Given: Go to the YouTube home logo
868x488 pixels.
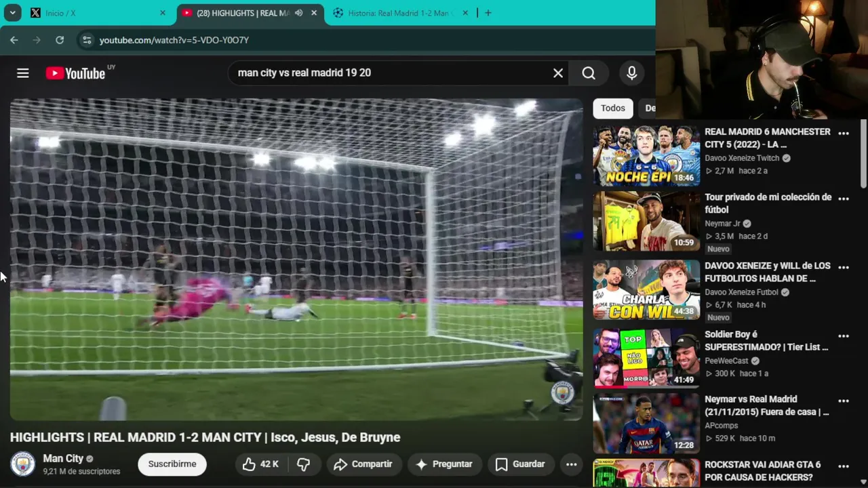Looking at the screenshot, I should click(x=75, y=73).
